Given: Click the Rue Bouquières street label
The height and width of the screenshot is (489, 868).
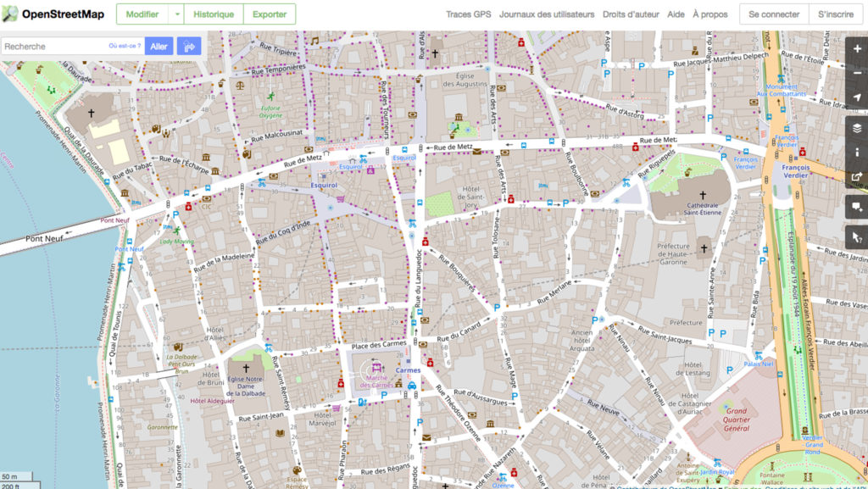Looking at the screenshot, I should tap(457, 272).
